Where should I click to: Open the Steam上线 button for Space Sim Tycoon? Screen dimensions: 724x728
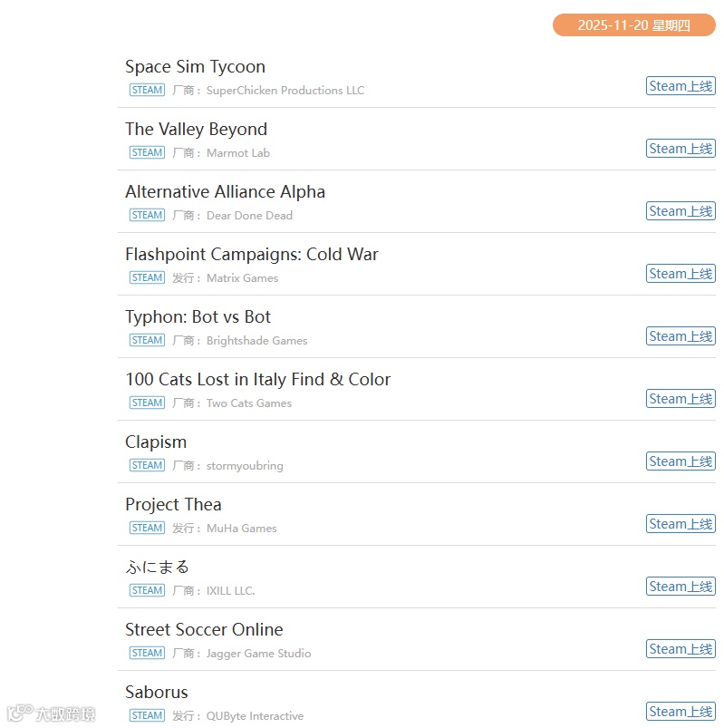click(x=681, y=86)
